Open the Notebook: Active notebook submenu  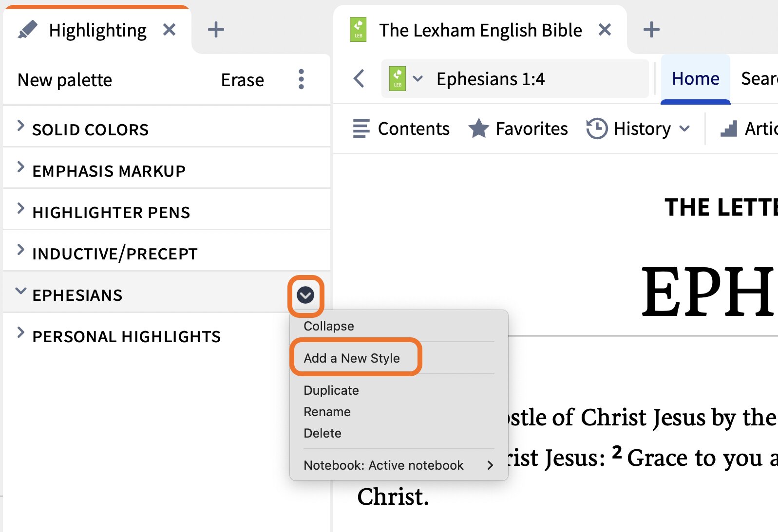point(398,465)
